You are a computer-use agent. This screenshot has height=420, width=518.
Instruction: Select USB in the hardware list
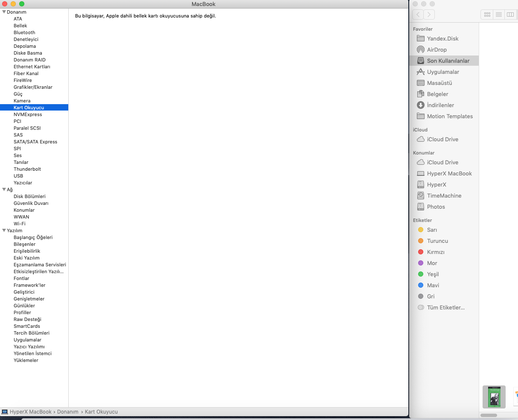click(x=18, y=176)
